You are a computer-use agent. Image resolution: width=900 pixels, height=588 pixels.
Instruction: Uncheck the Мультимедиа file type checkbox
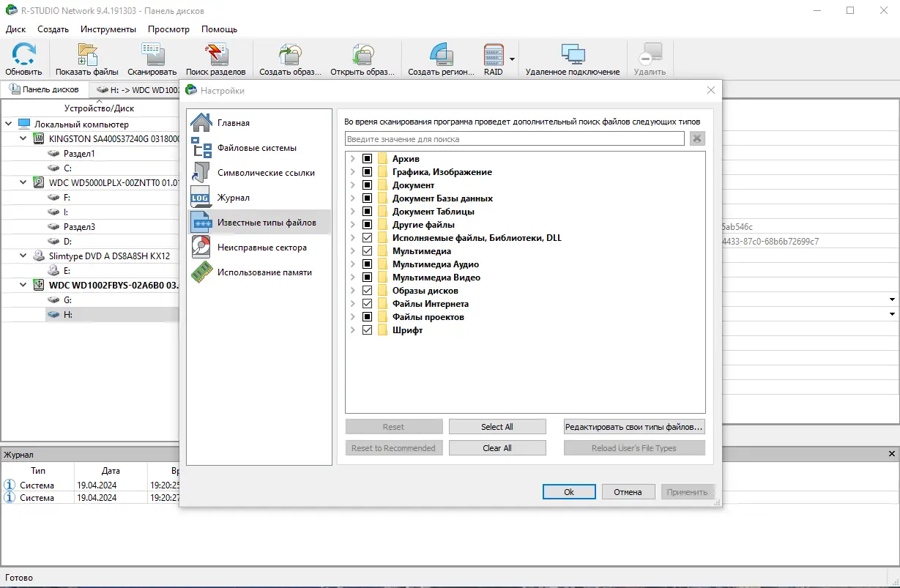(x=367, y=250)
